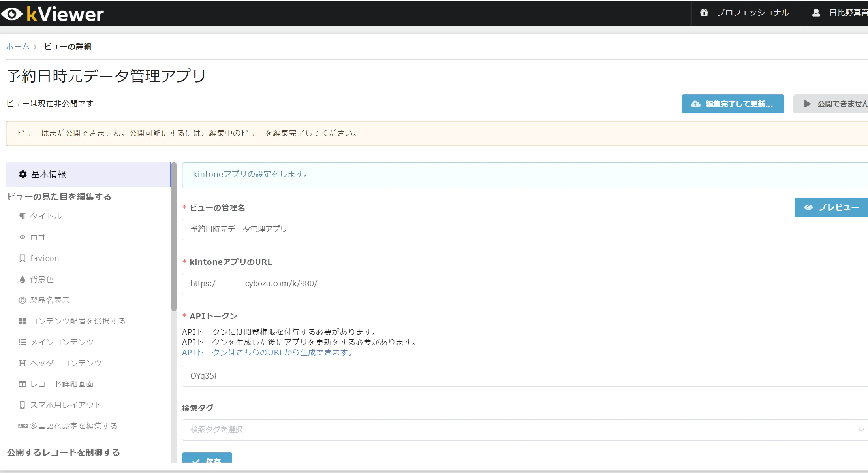
Task: Click the grid icon for コンテンツ配置を選択する
Action: click(23, 321)
